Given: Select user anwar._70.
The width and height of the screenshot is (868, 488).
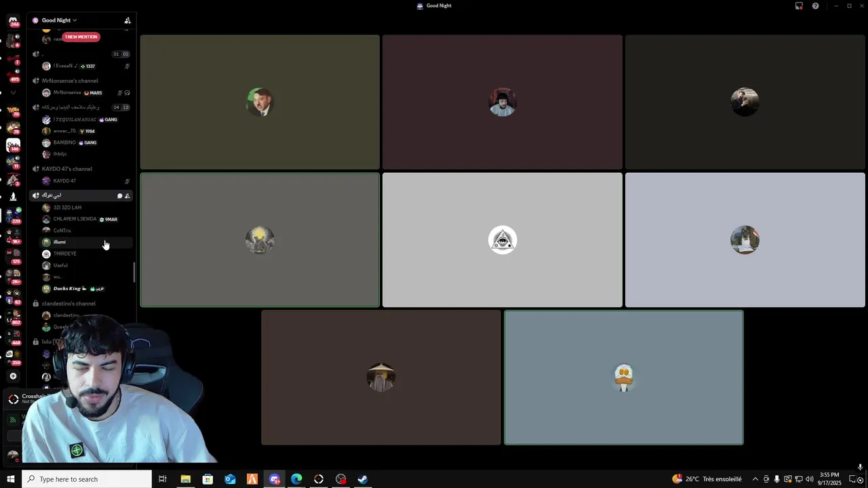Looking at the screenshot, I should 85,131.
